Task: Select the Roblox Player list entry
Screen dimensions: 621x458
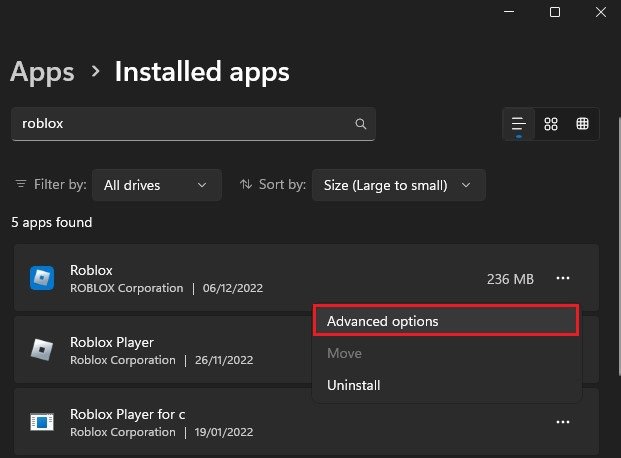Action: click(160, 349)
